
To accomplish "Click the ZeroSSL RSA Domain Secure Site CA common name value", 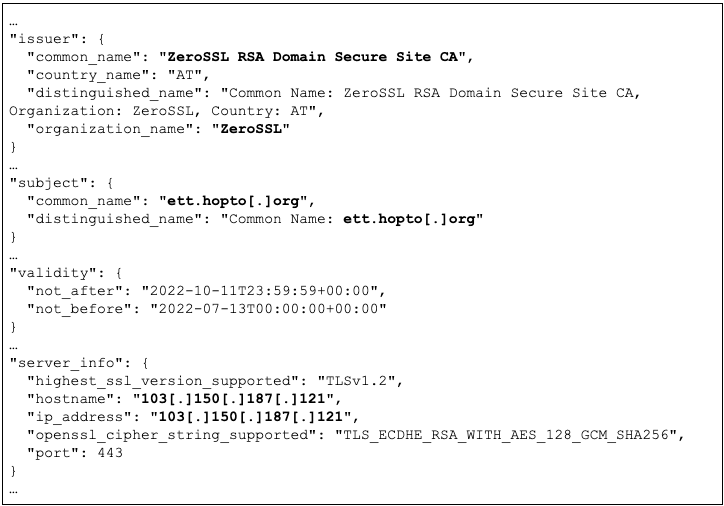I will (x=316, y=56).
